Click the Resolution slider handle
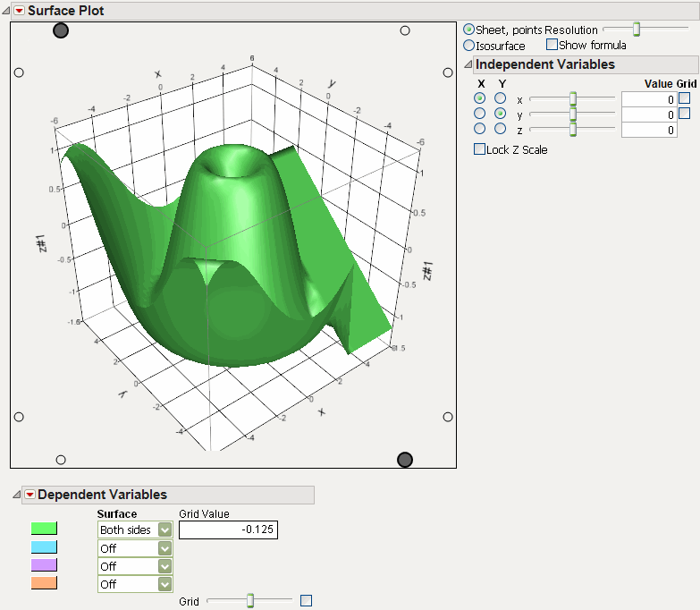This screenshot has width=700, height=610. click(x=637, y=30)
